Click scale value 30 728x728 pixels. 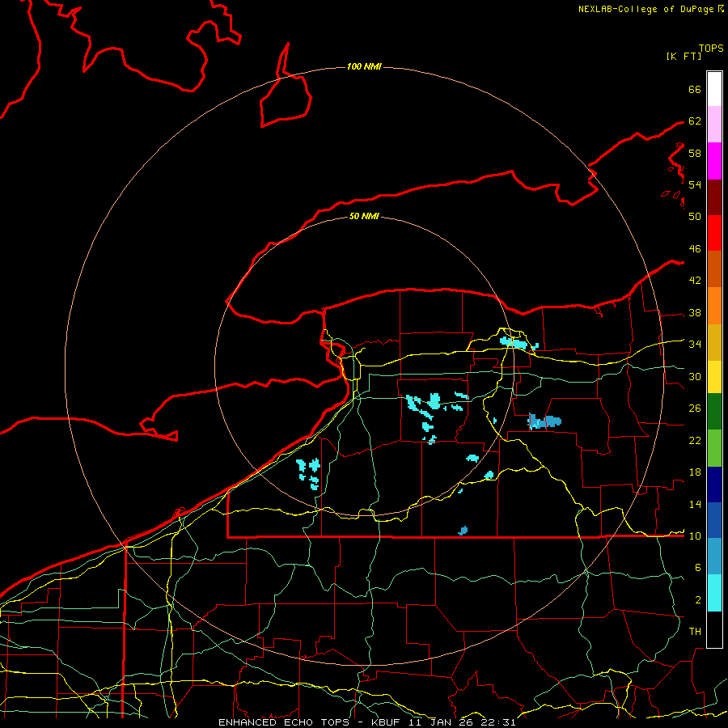pos(695,376)
